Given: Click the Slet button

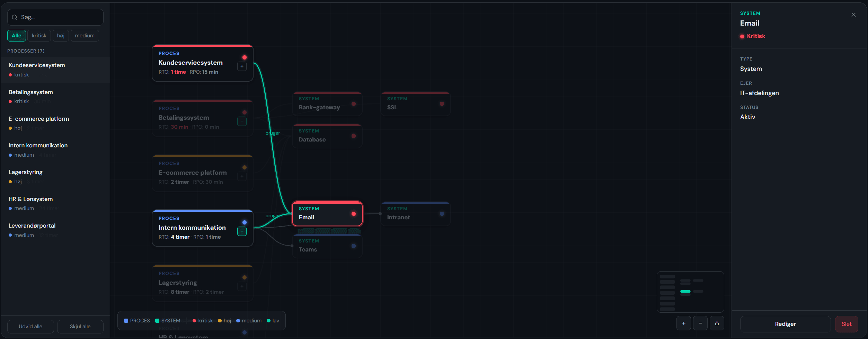Looking at the screenshot, I should pyautogui.click(x=846, y=324).
